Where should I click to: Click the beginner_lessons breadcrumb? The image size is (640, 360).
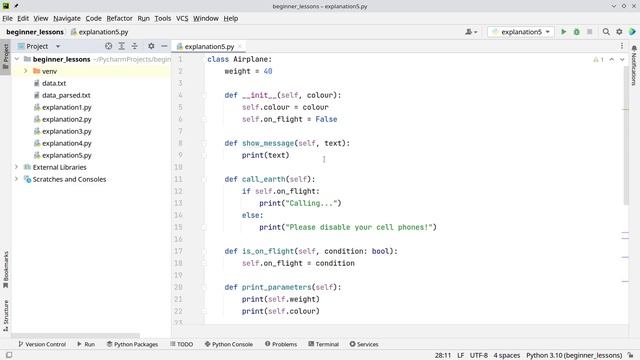[x=35, y=32]
